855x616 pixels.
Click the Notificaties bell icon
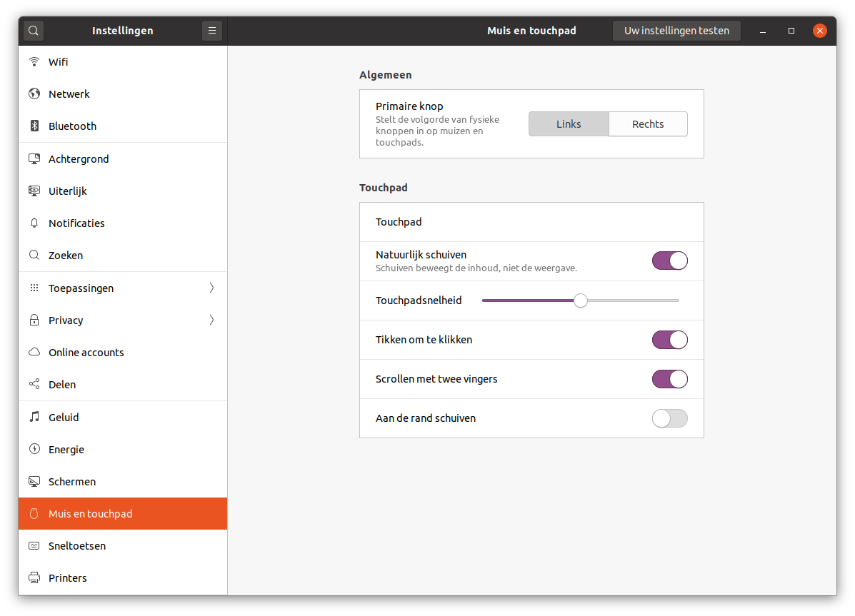pos(34,223)
